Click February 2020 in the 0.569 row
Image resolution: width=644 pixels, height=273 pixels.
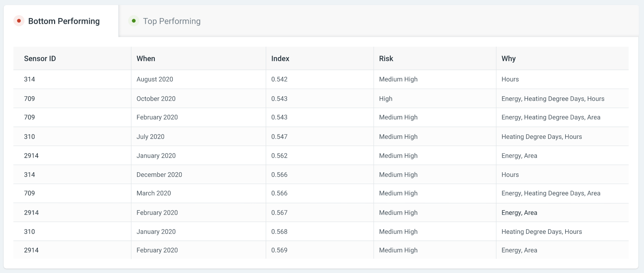[x=157, y=250]
